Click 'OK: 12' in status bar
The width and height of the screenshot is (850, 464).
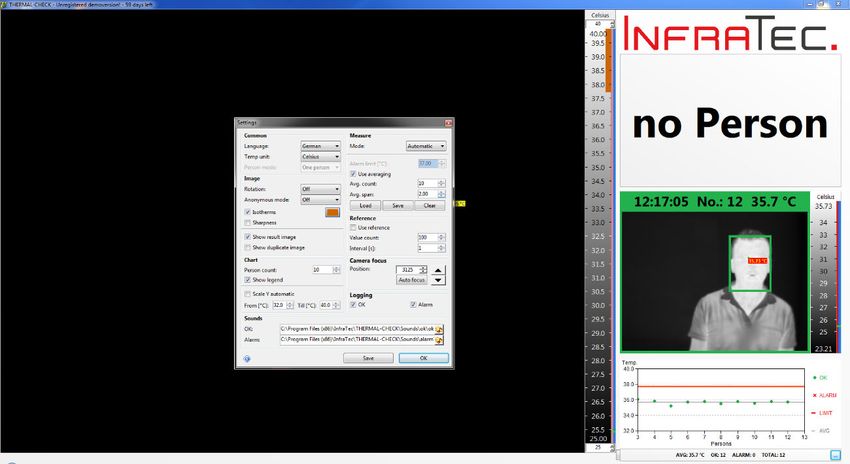tap(718, 455)
